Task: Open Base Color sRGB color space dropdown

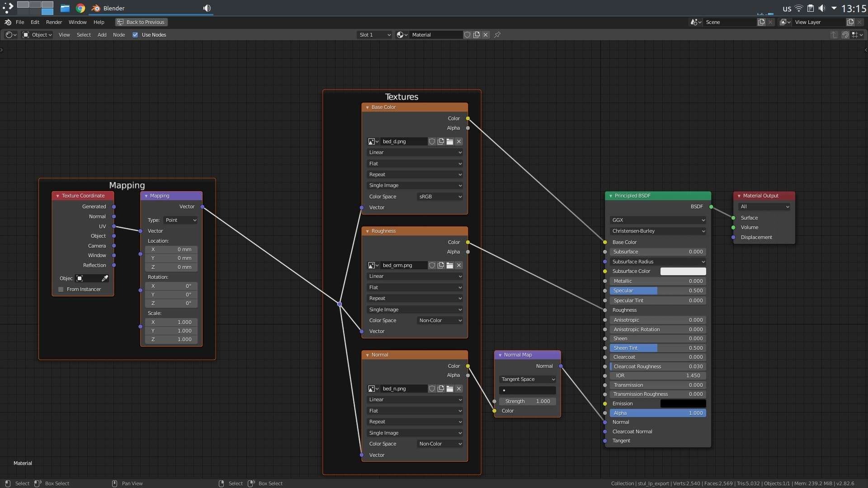Action: tap(440, 197)
